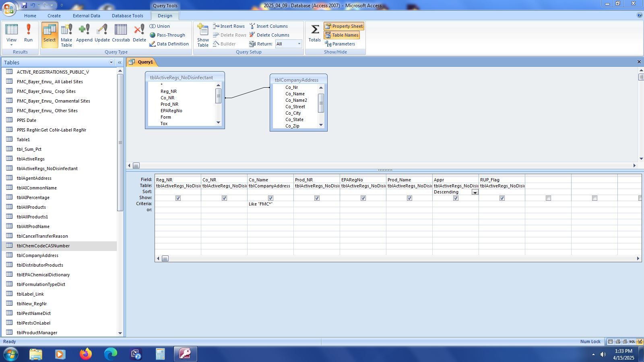Open Show Table dialog
Screen dimensions: 644x362
coord(203,35)
